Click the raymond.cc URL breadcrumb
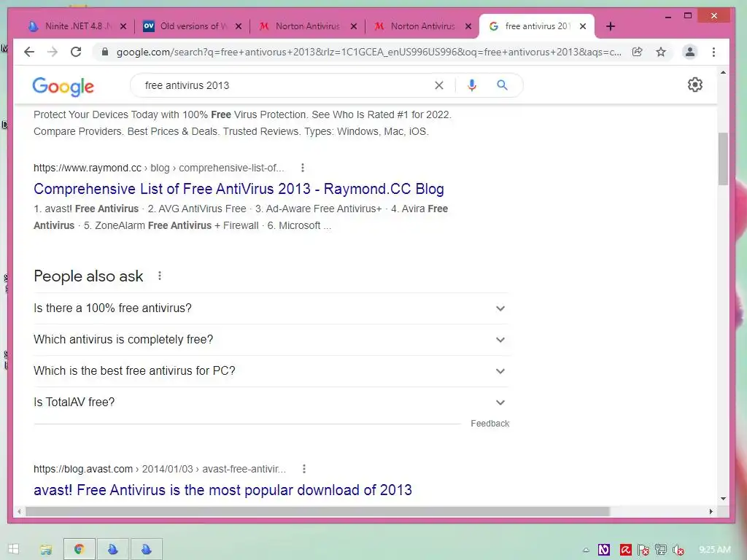This screenshot has height=560, width=747. tap(158, 168)
